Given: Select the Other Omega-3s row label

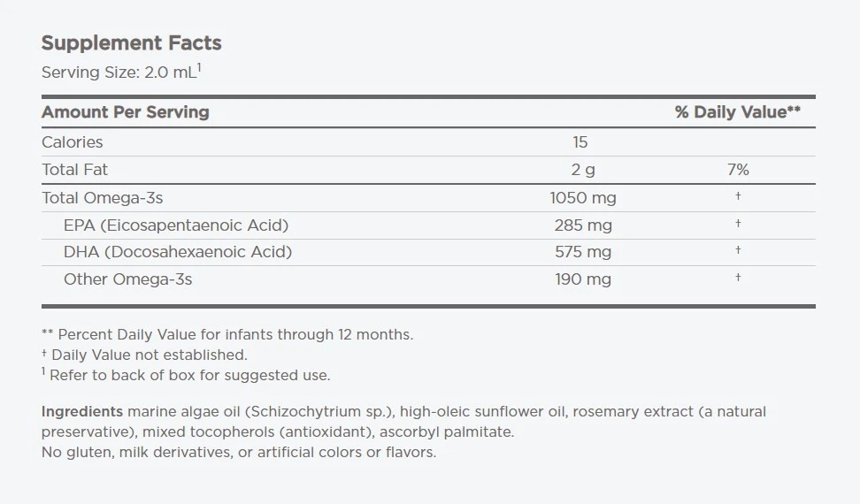Looking at the screenshot, I should [x=127, y=279].
